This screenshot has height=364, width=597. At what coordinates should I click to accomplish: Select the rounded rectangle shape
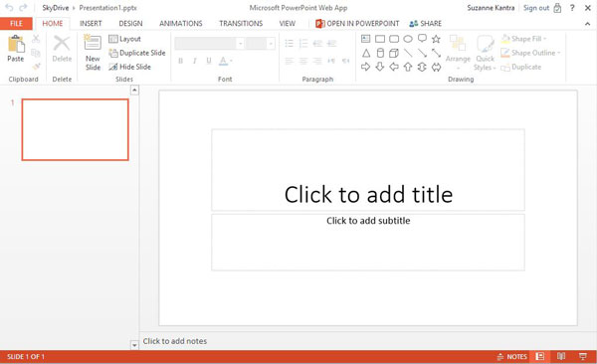(x=394, y=39)
